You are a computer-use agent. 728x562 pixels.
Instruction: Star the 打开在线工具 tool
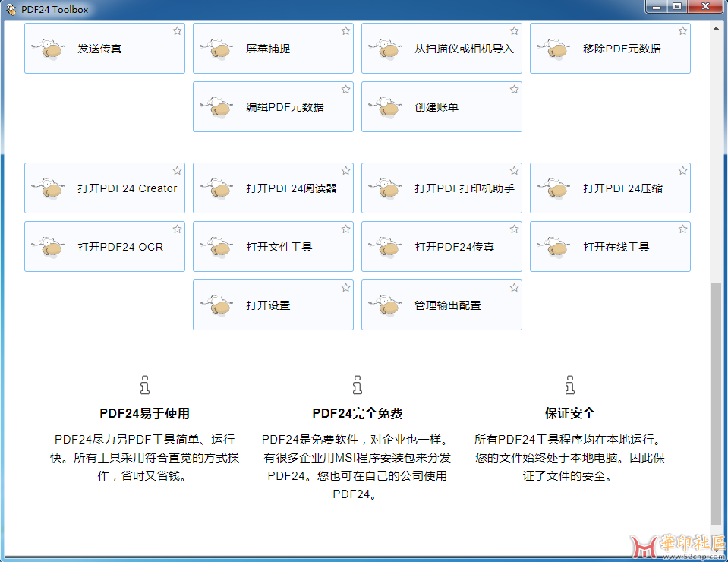click(x=683, y=229)
